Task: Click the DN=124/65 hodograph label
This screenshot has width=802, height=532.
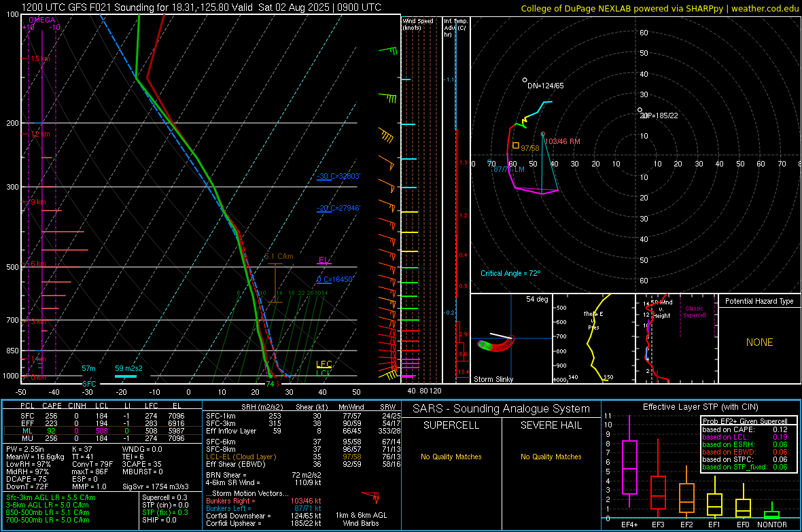Action: 546,86
